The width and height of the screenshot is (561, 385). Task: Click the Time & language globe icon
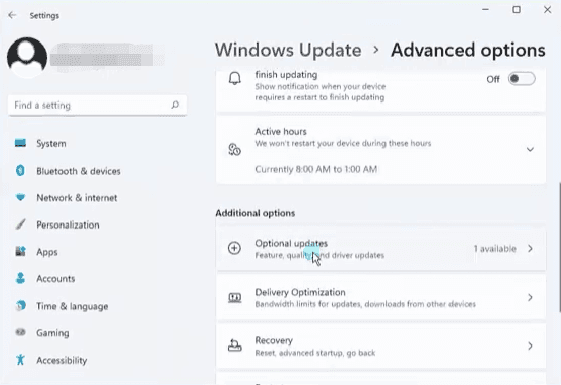(20, 306)
